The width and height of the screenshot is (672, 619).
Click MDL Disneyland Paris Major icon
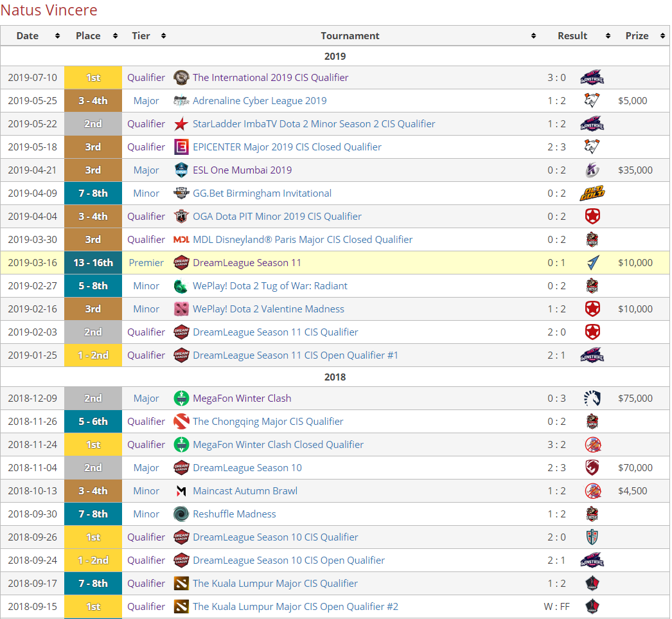coord(181,240)
